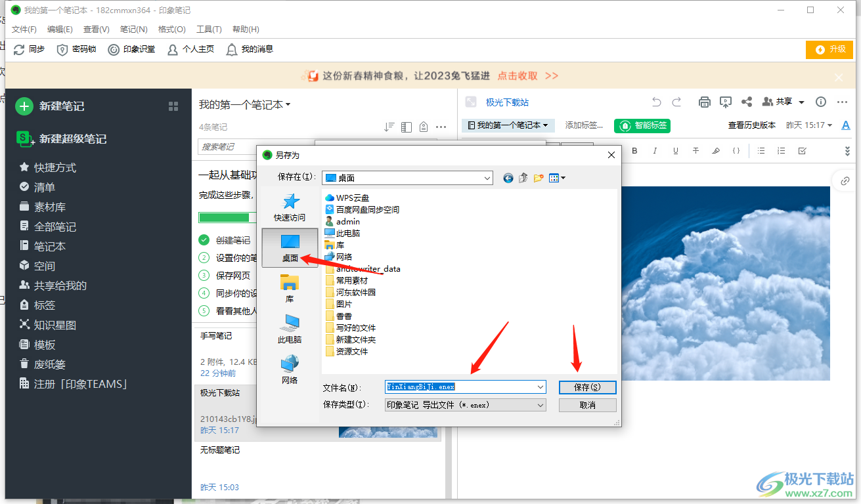The width and height of the screenshot is (861, 504).
Task: Open the sort options icon in note list
Action: 389,127
